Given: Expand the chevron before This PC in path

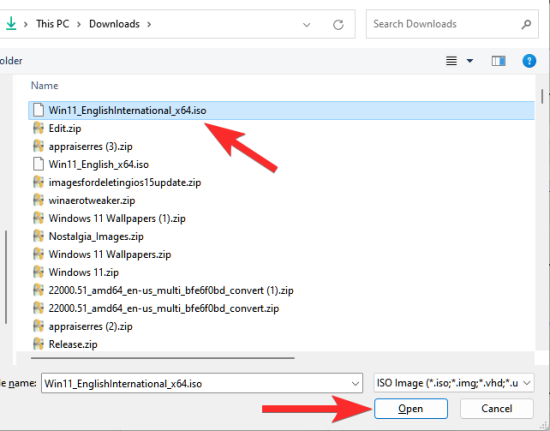Looking at the screenshot, I should pos(26,24).
